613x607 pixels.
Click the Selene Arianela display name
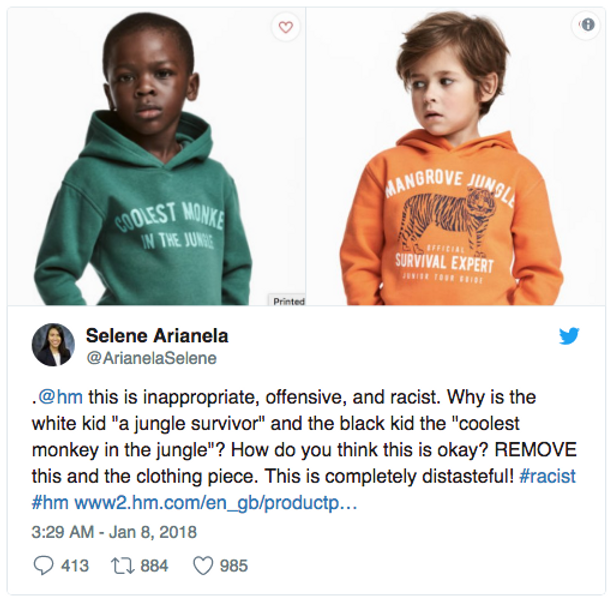157,336
